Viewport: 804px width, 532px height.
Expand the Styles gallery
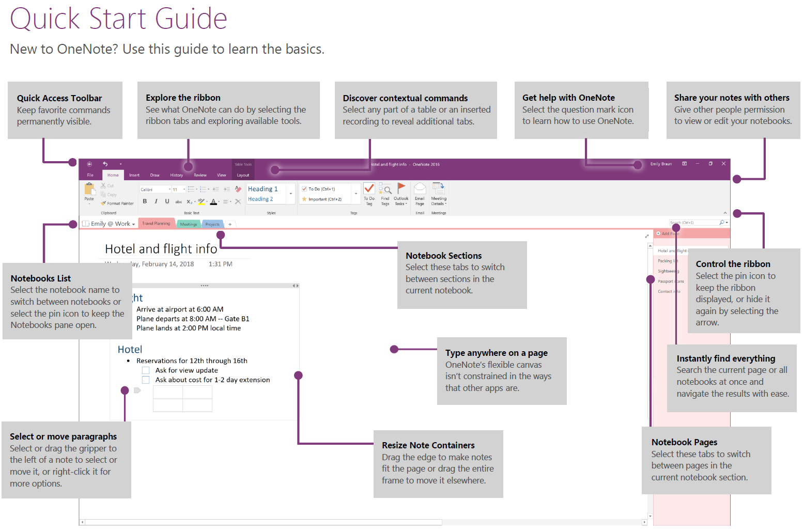291,194
